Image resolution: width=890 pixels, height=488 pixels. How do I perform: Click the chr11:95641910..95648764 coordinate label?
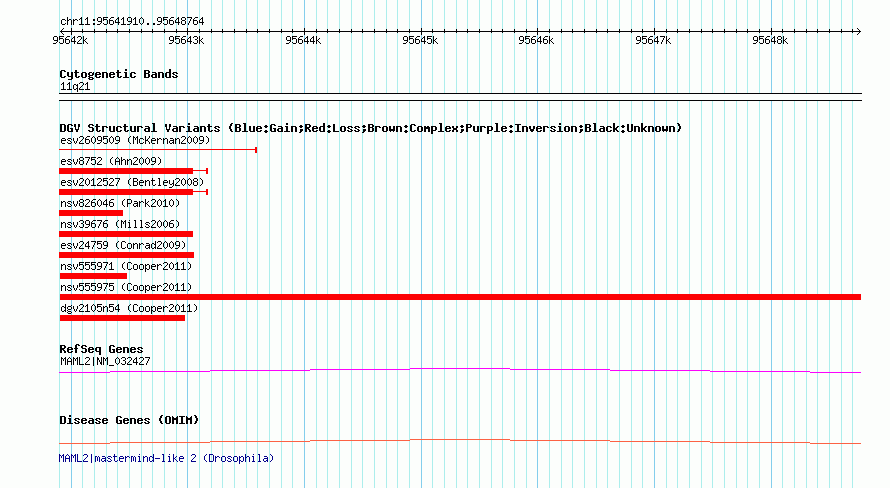132,22
